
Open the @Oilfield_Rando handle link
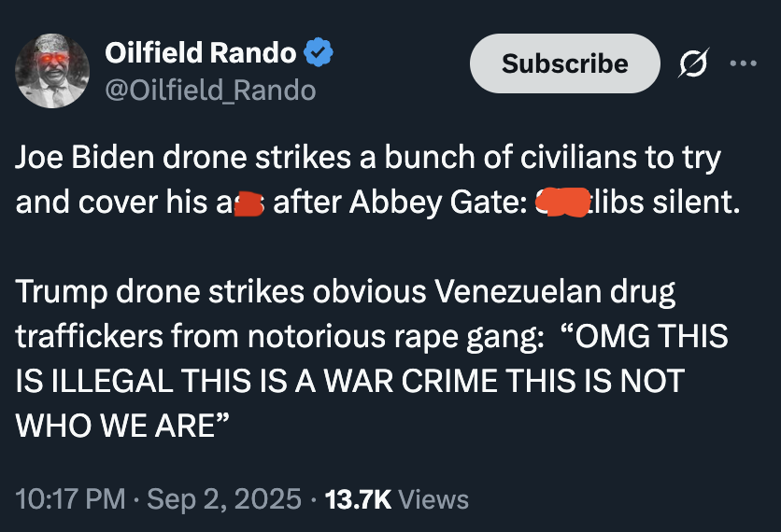210,90
